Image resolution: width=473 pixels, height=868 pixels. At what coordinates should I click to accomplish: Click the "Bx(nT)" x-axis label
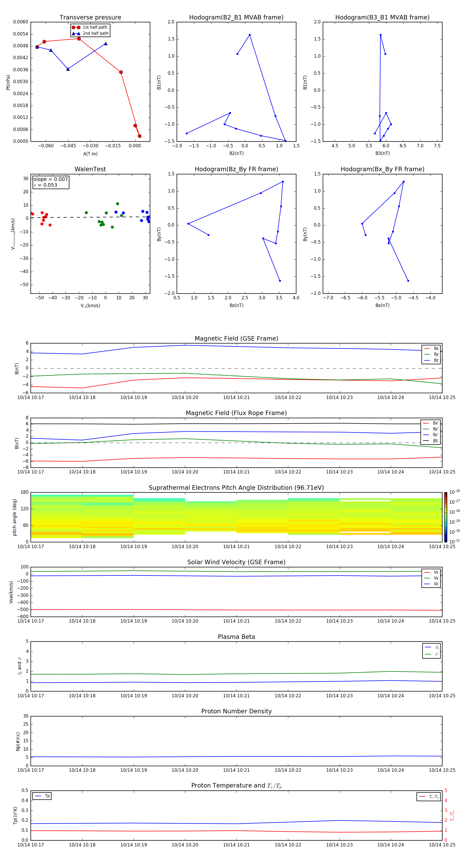point(382,305)
